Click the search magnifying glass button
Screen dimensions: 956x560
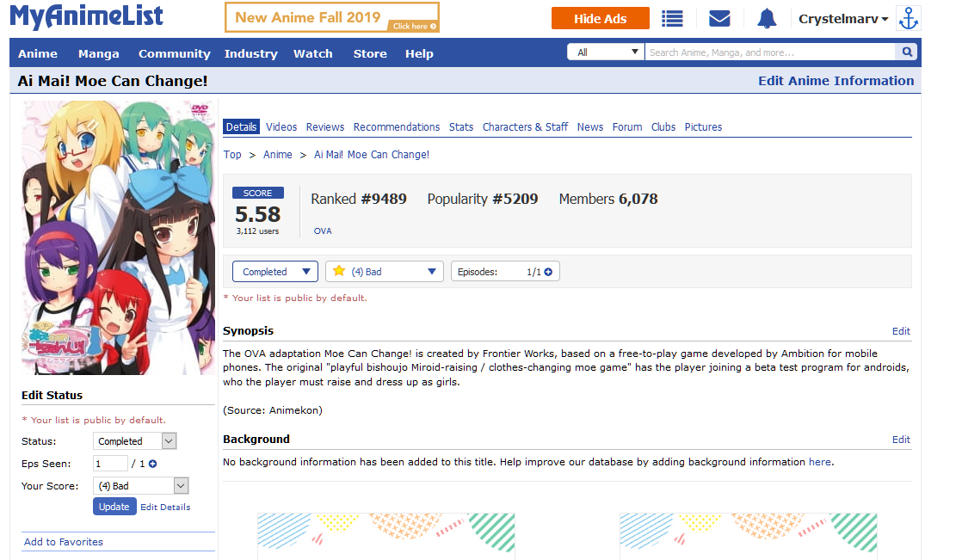[907, 52]
